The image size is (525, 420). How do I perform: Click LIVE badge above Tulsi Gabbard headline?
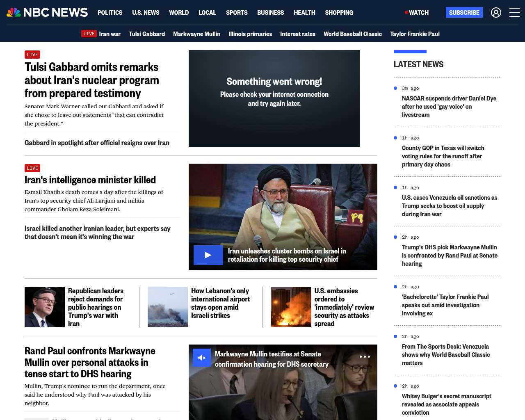(32, 55)
